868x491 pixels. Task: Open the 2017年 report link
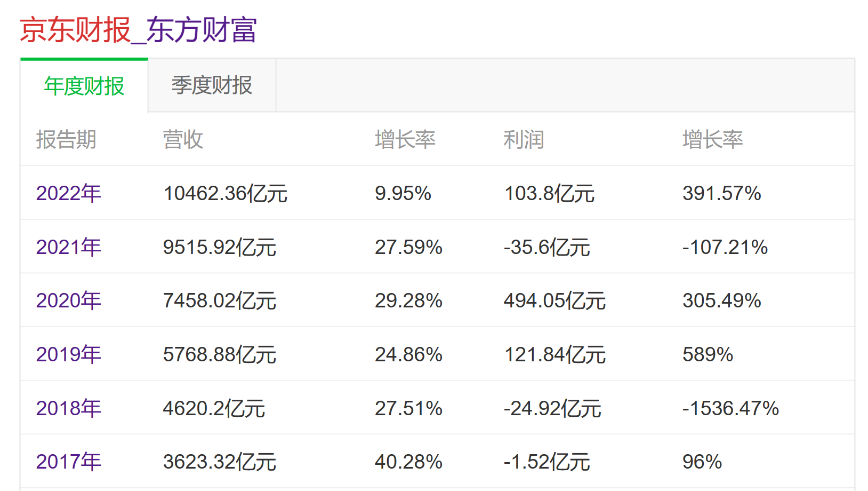coord(68,462)
